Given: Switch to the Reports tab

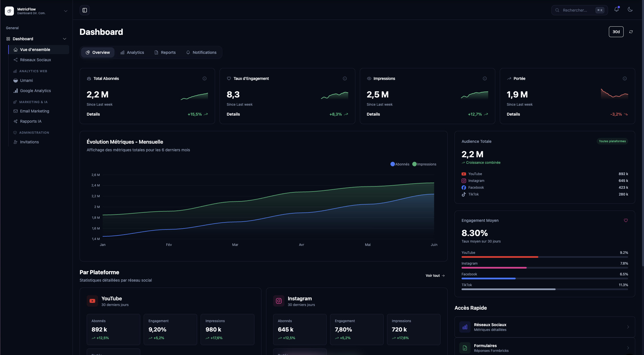Looking at the screenshot, I should coord(165,52).
